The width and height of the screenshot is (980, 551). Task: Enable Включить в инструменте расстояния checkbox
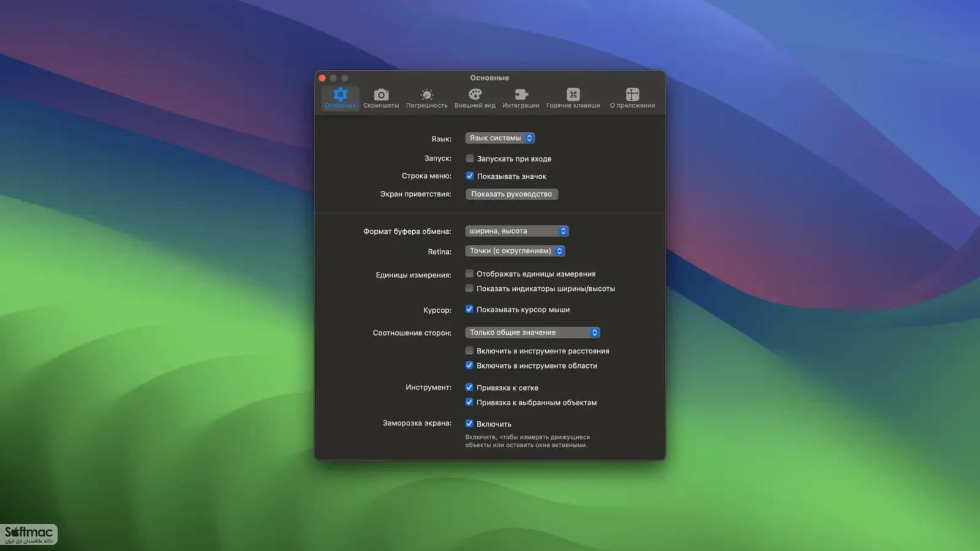click(469, 351)
